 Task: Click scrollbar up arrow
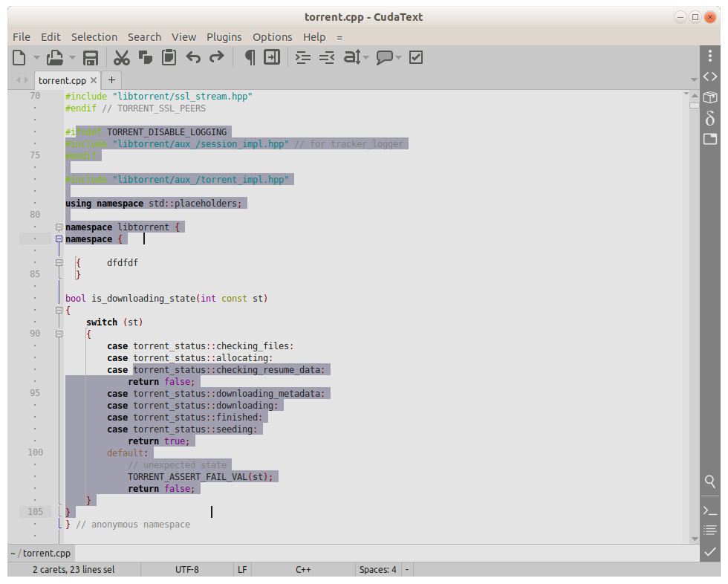coord(695,96)
